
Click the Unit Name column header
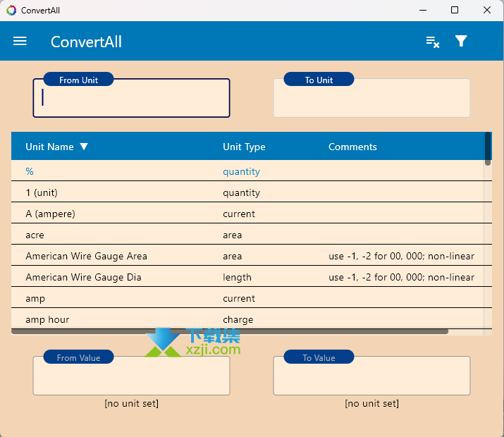pos(49,147)
